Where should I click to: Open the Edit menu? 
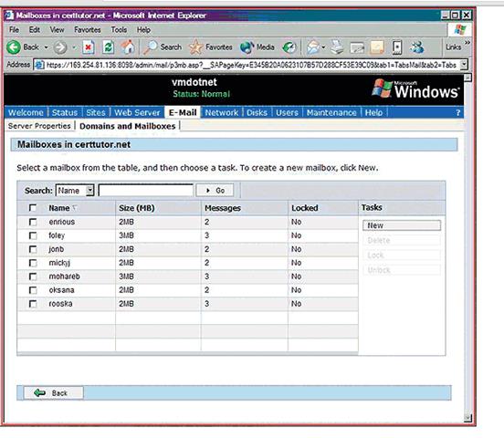35,30
